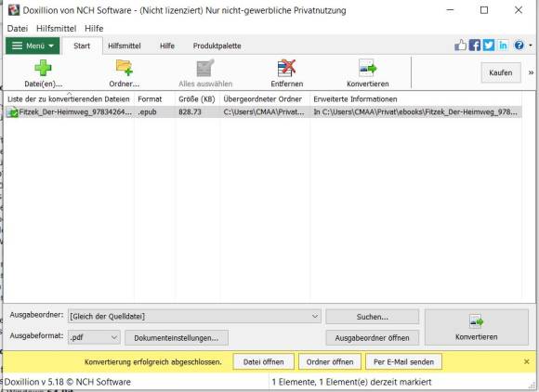Click Per E-Mail senden button
The image size is (539, 392).
pos(403,361)
